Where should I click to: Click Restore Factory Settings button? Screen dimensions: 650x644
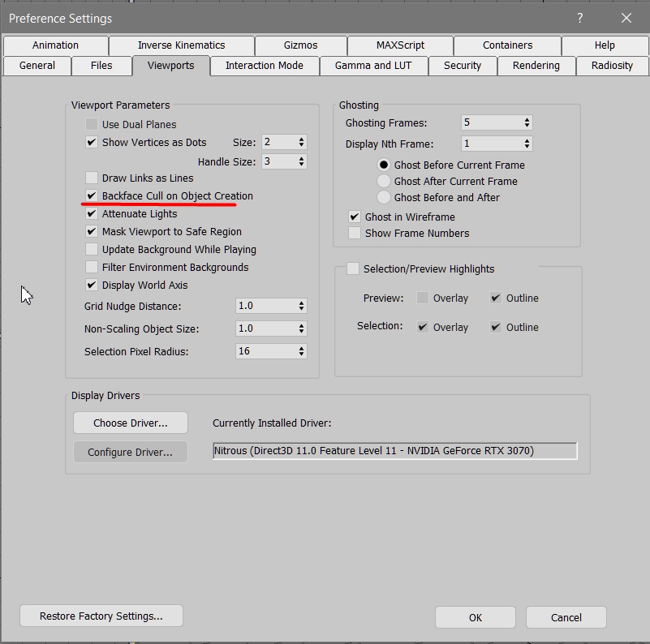pyautogui.click(x=101, y=616)
